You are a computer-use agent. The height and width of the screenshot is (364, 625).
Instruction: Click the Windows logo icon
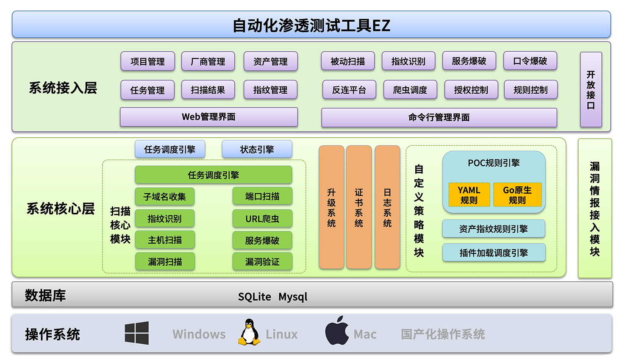pyautogui.click(x=136, y=333)
